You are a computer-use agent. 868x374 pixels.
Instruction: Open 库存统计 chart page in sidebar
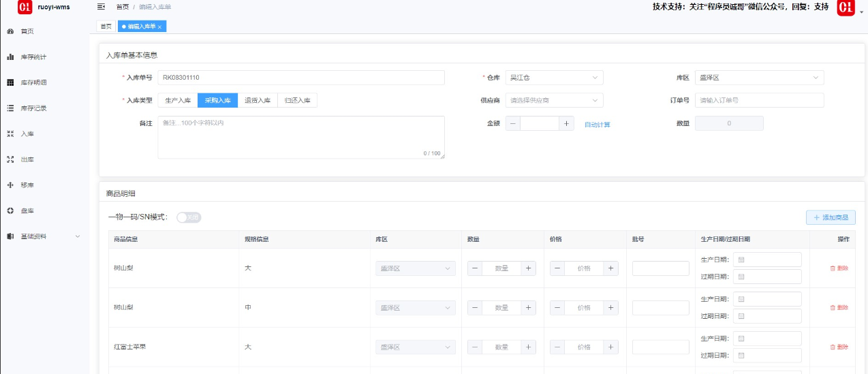pyautogui.click(x=33, y=57)
